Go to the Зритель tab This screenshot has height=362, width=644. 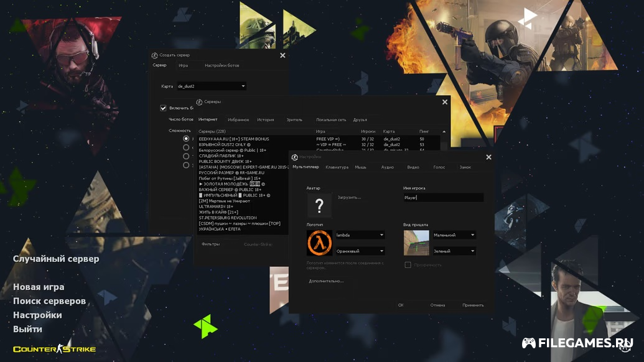point(294,120)
